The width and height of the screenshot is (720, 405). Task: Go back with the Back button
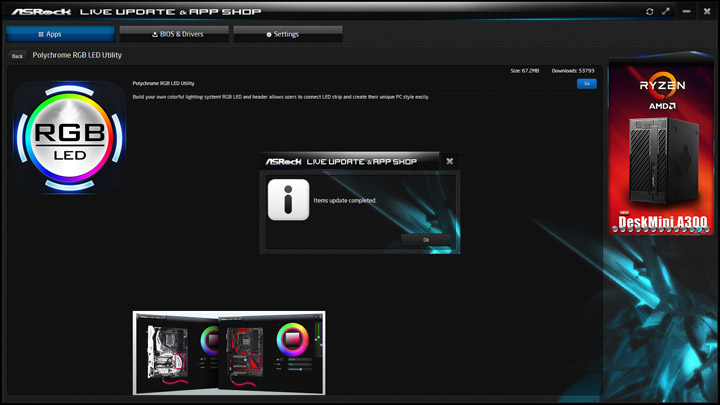pyautogui.click(x=17, y=56)
